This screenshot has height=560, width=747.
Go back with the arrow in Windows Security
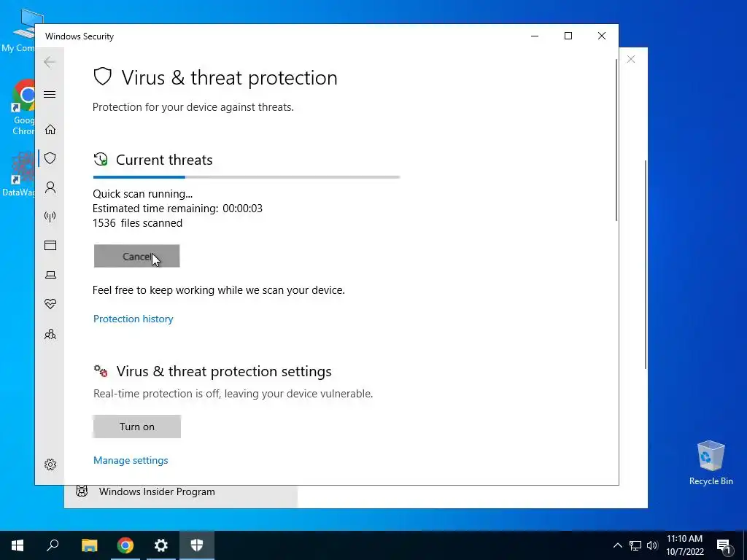tap(50, 62)
